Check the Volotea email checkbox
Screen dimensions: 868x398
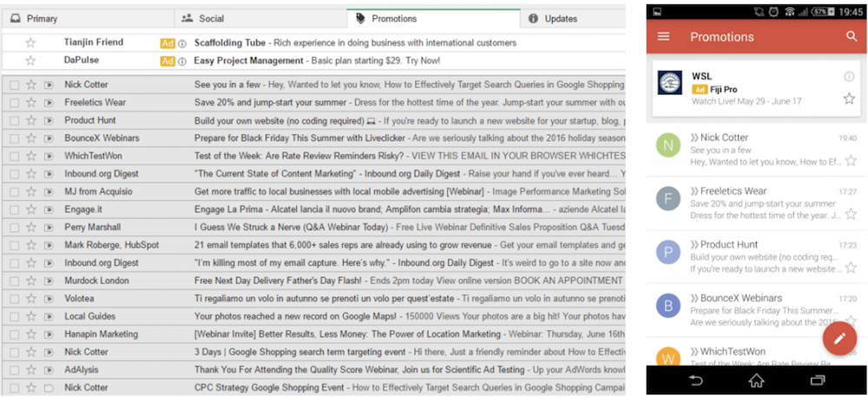15,299
